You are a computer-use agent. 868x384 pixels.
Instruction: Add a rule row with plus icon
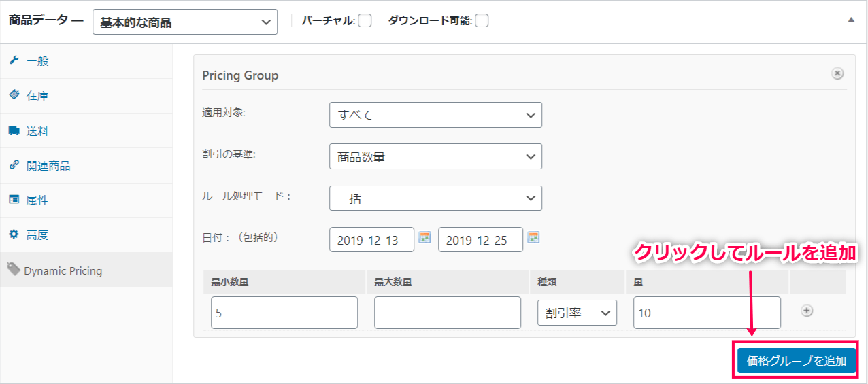tap(807, 311)
